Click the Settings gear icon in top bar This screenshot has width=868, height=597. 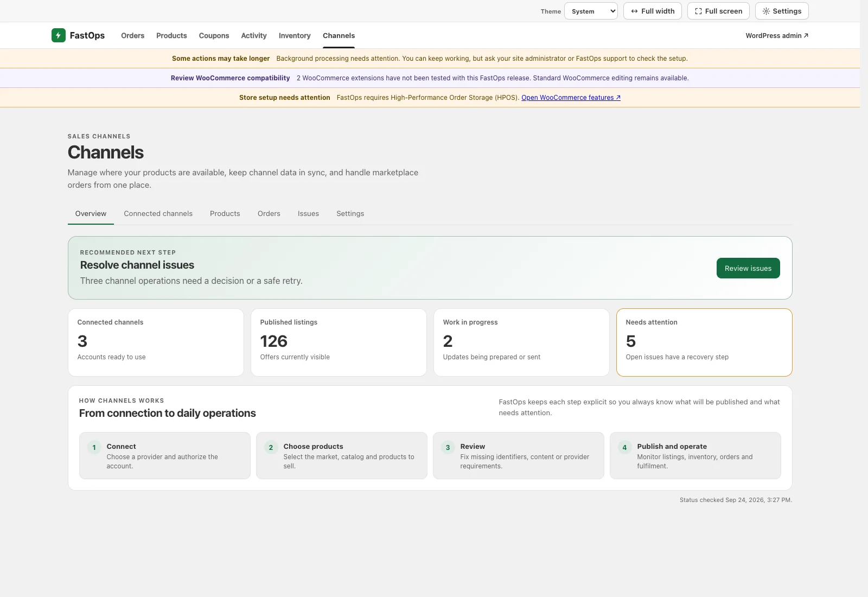[x=766, y=11]
